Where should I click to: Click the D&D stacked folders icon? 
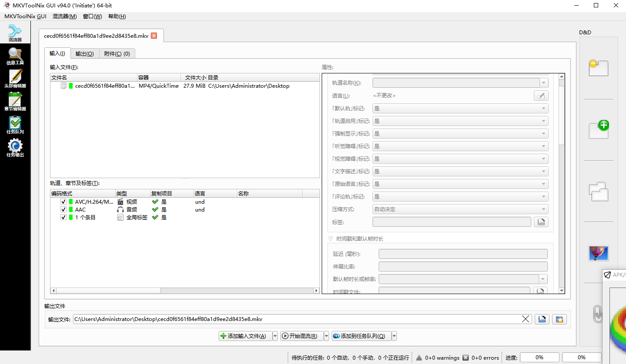click(x=598, y=192)
